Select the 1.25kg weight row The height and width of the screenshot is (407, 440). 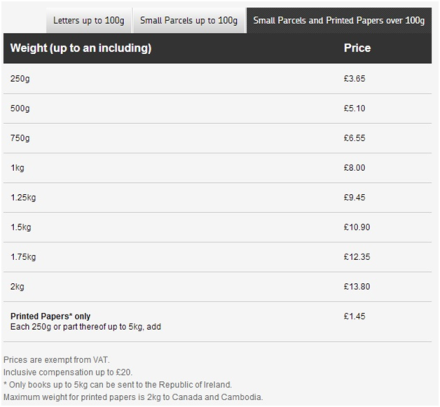[x=217, y=198]
